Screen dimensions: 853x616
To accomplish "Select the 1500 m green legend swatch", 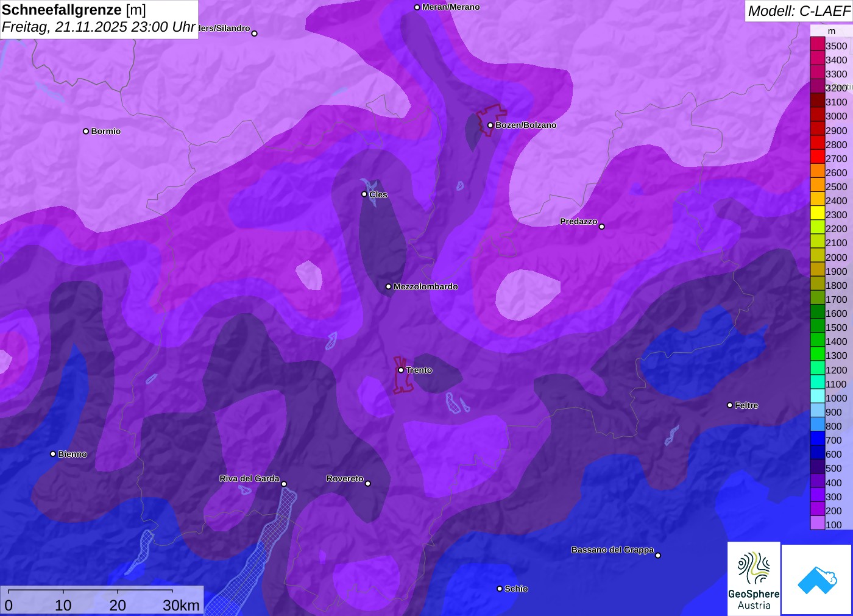I will tap(818, 326).
